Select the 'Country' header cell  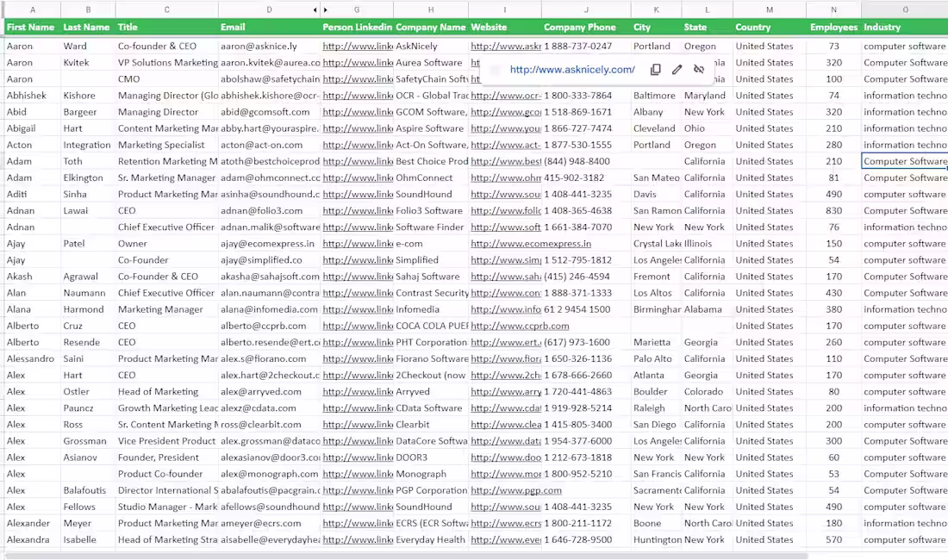[x=770, y=28]
